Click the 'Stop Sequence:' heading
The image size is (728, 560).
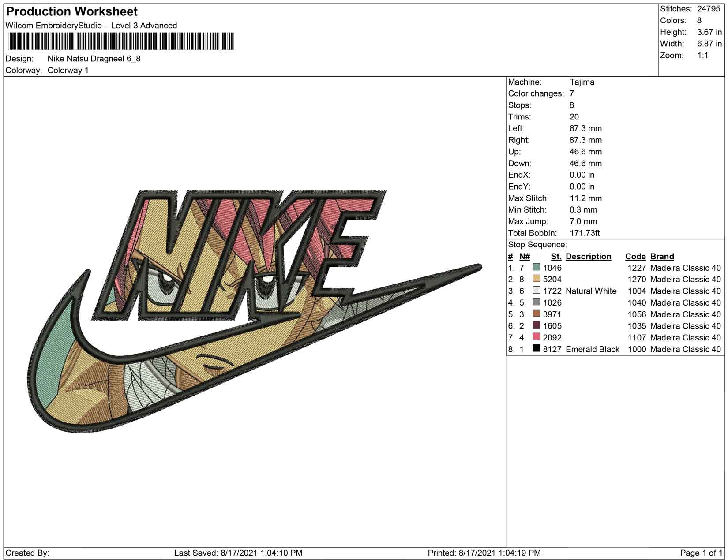pos(537,245)
